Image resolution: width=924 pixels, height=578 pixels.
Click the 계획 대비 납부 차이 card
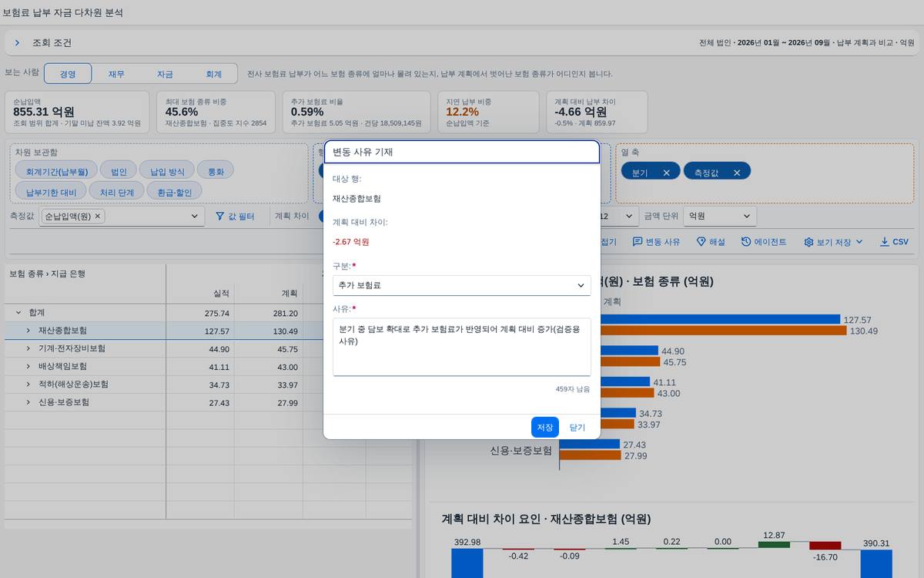[x=598, y=113]
